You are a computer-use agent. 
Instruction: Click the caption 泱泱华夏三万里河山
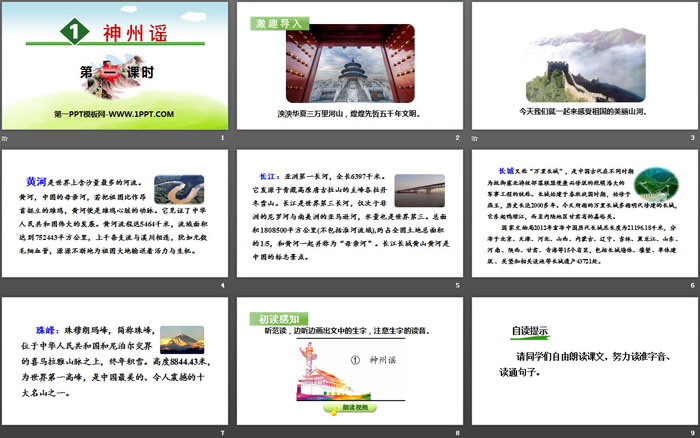(x=311, y=114)
